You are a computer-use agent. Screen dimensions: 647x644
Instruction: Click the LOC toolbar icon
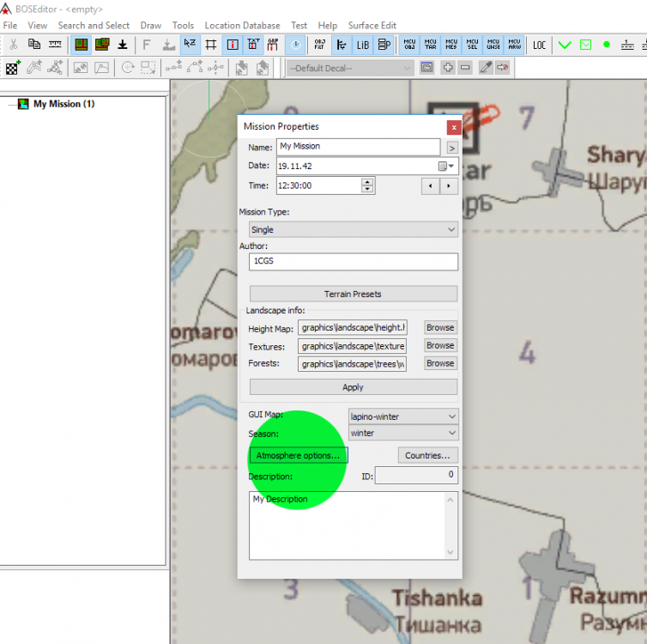(x=539, y=45)
